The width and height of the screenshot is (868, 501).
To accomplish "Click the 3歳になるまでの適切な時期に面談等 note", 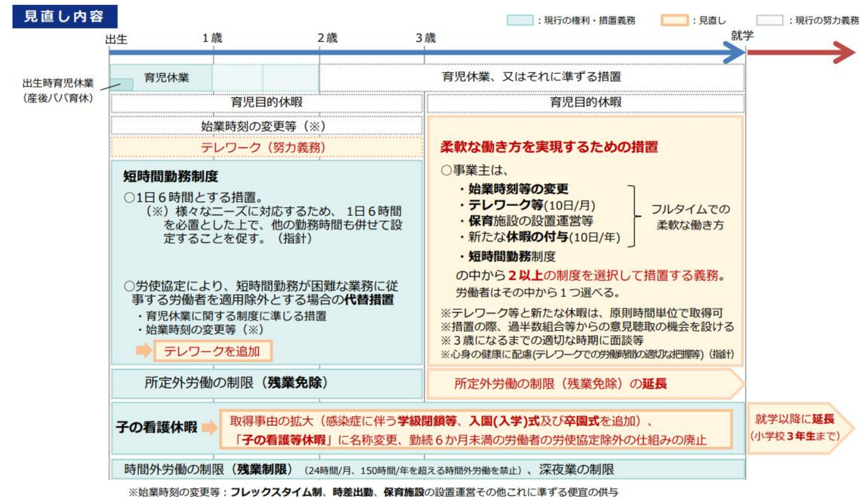I will click(x=542, y=341).
